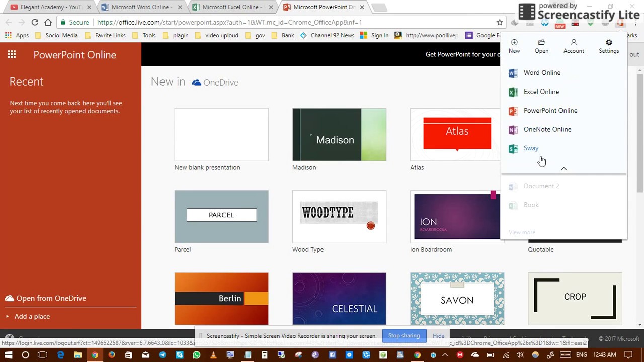Open gov bookmark folder
Image resolution: width=644 pixels, height=362 pixels.
(x=255, y=35)
